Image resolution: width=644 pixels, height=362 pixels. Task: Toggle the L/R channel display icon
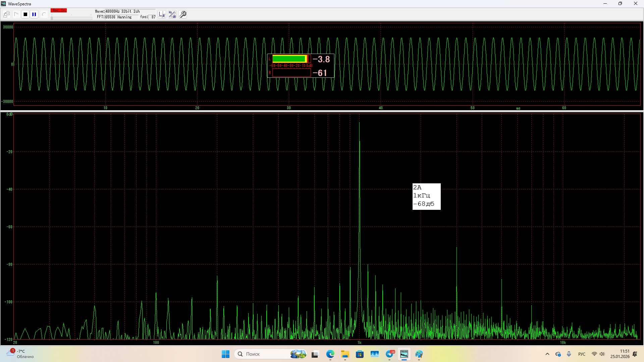(162, 14)
